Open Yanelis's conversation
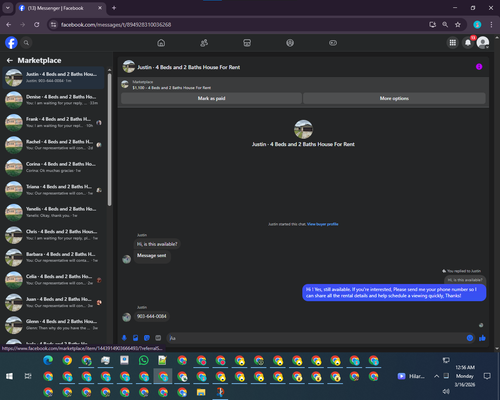This screenshot has height=400, width=500. coord(54,212)
